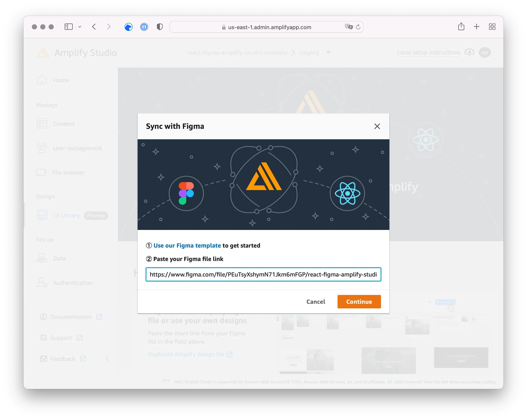The height and width of the screenshot is (420, 527).
Task: Open the Safari sidebar dropdown arrow
Action: (x=80, y=27)
